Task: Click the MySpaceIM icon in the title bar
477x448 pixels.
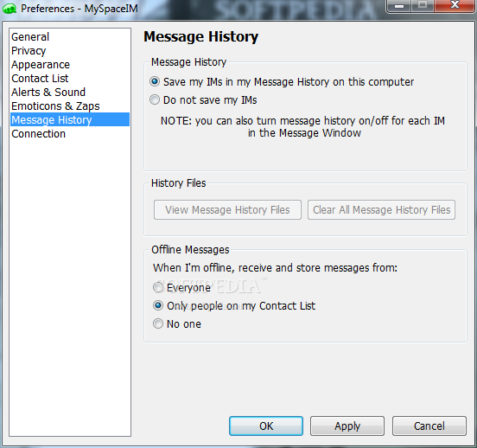Action: [x=10, y=9]
